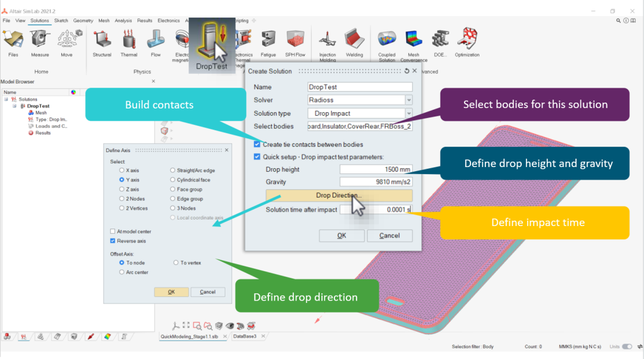Select the Thermal solution icon

[x=129, y=42]
